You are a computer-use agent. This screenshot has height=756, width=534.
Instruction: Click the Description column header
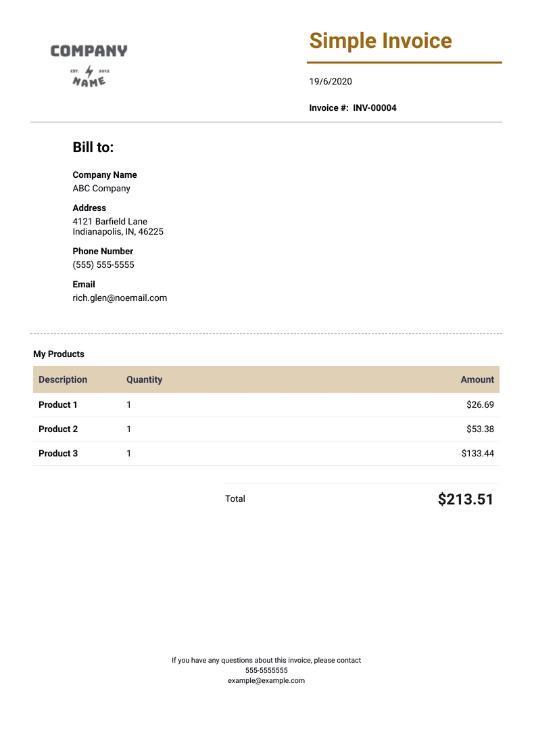pyautogui.click(x=63, y=380)
